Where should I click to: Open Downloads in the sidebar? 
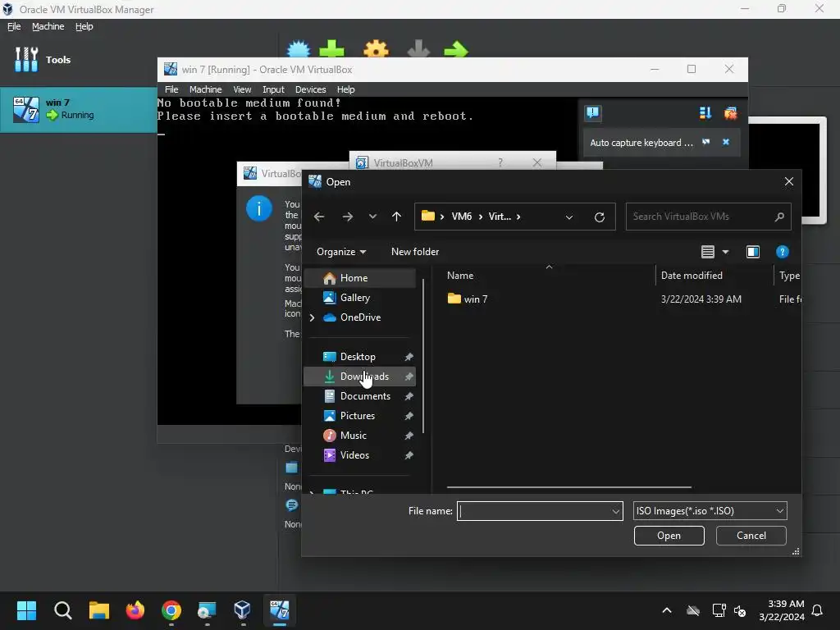coord(359,377)
